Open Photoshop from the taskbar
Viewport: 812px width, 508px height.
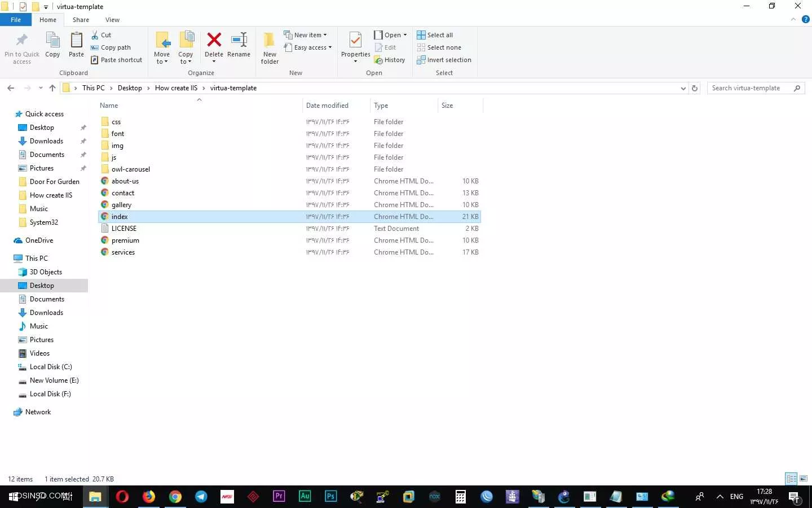[331, 497]
